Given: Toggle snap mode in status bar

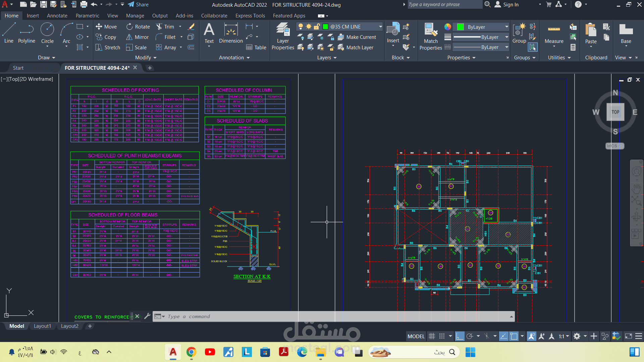Looking at the screenshot, I should point(442,336).
